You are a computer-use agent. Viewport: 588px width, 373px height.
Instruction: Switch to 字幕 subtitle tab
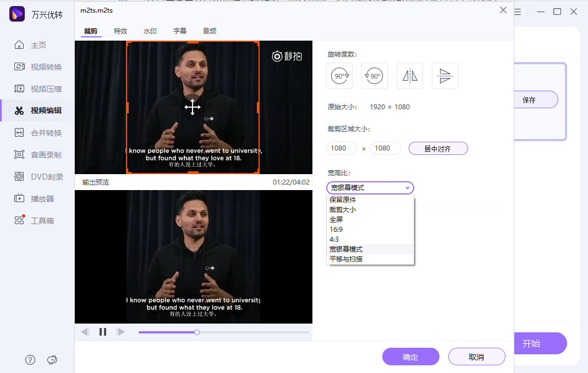(180, 31)
